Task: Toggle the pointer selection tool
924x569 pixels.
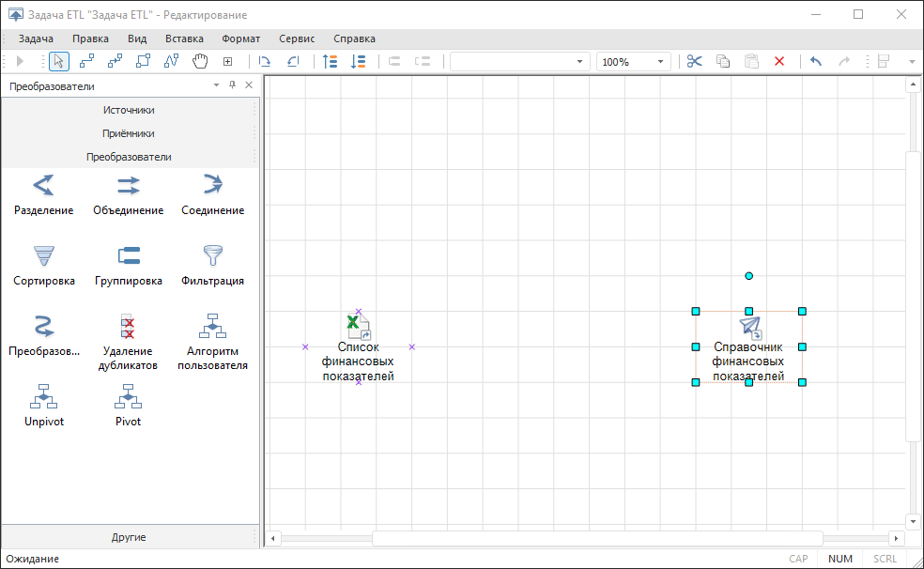Action: tap(58, 61)
